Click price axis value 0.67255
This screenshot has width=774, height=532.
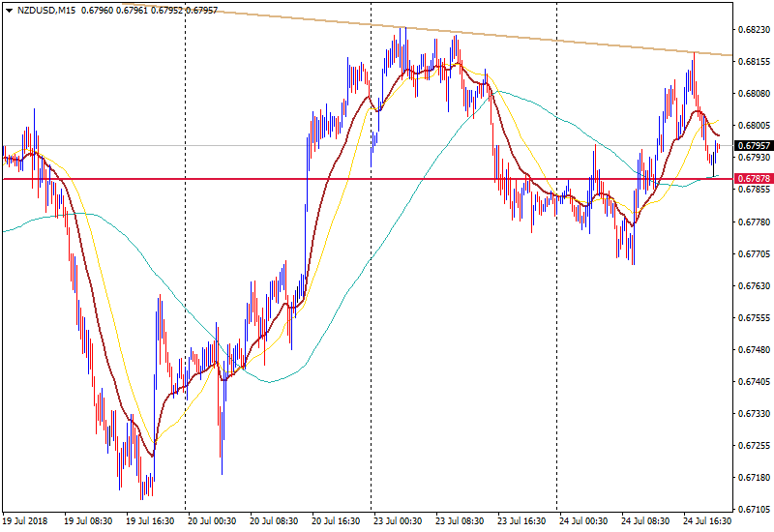[754, 446]
